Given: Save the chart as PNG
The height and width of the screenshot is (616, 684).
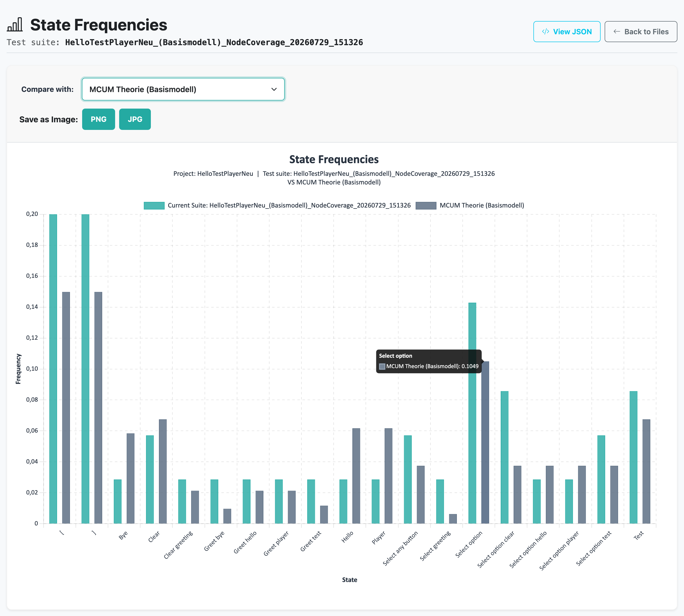Looking at the screenshot, I should coord(98,119).
